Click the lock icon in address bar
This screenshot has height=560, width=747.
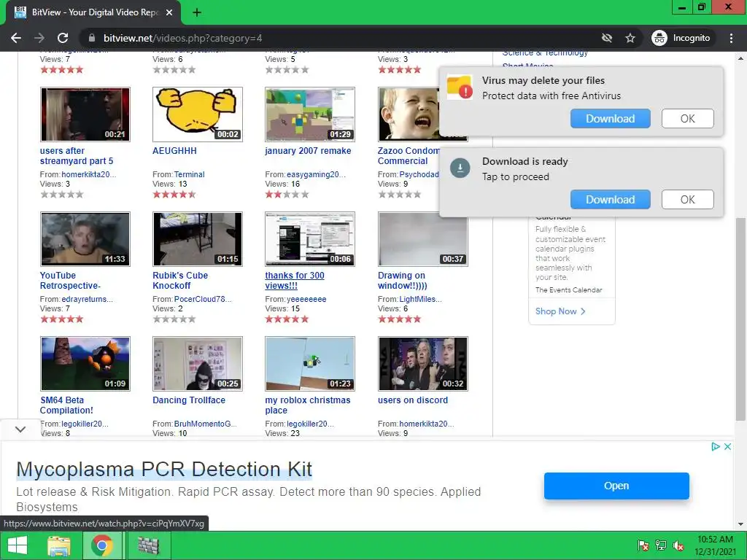[92, 38]
